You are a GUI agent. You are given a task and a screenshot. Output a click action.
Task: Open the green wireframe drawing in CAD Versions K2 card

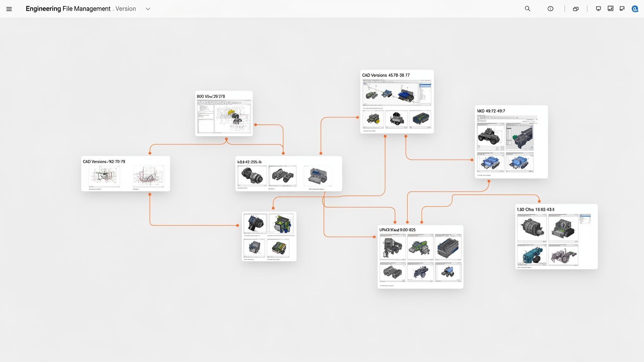104,176
